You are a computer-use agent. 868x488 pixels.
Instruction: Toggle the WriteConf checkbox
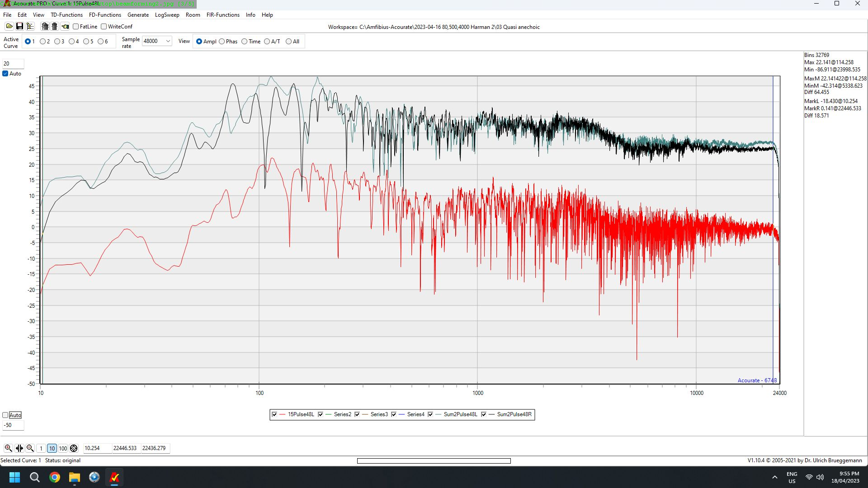pos(104,27)
